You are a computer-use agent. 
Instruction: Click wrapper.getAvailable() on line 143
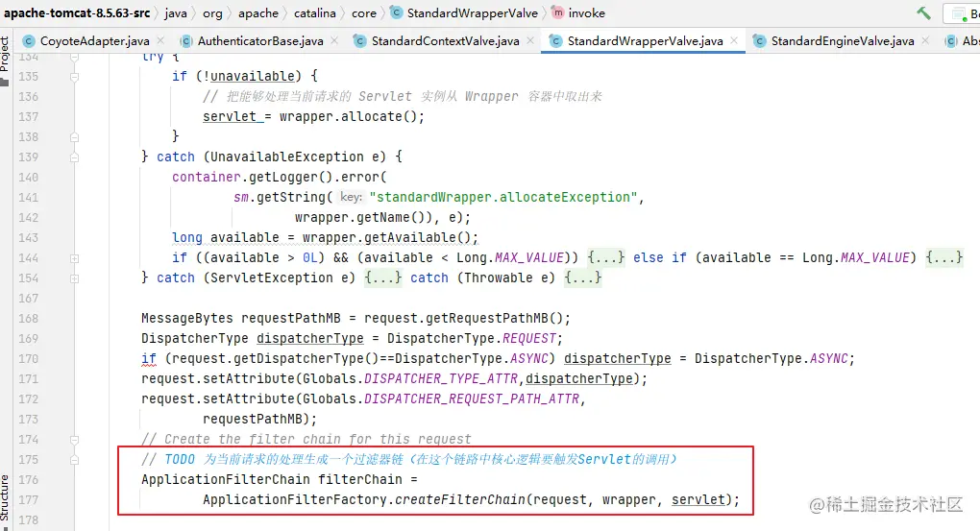click(x=387, y=237)
